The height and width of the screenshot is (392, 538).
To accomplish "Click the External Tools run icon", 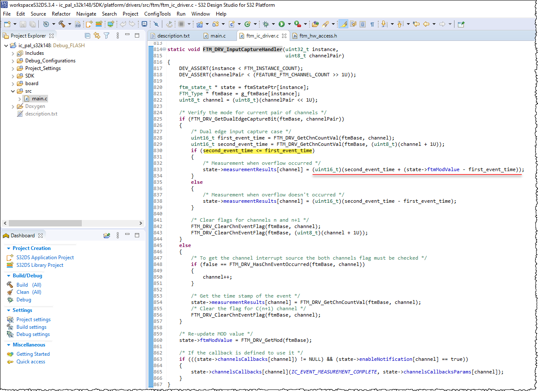I will (x=298, y=24).
